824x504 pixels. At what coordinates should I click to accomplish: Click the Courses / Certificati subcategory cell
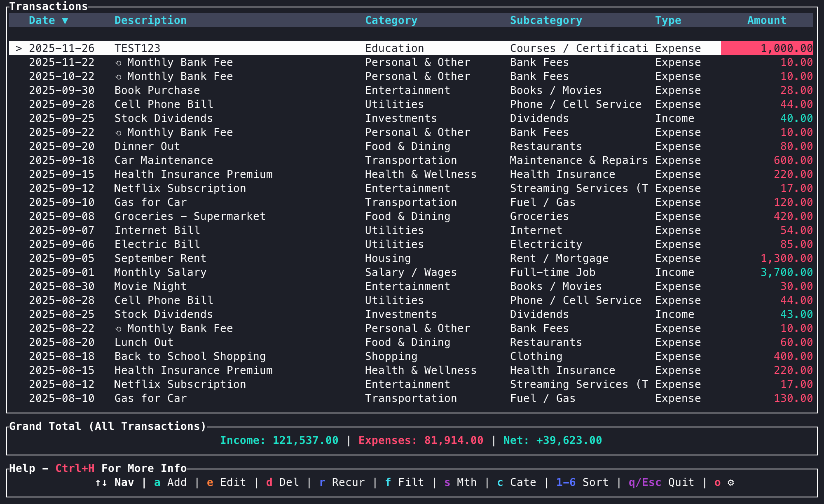(579, 48)
